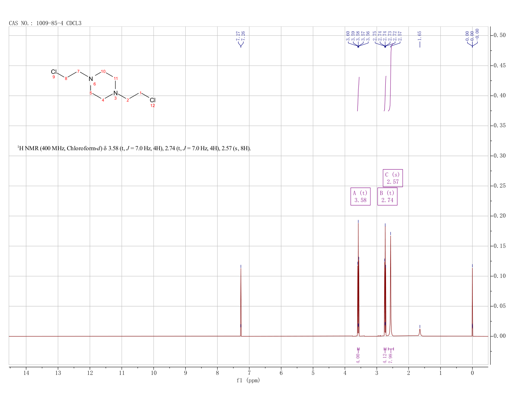Click the Cl atom numbered 12
The image size is (532, 411).
(x=153, y=100)
